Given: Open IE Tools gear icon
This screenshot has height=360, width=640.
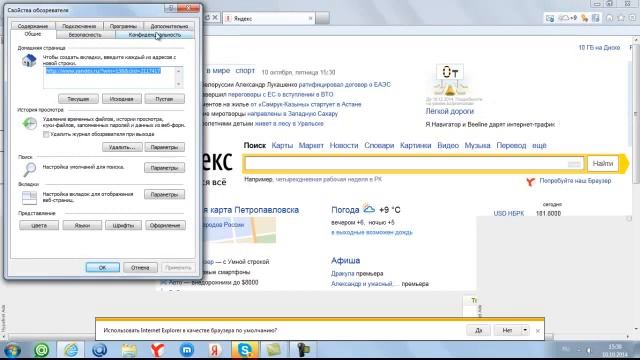Looking at the screenshot, I should coord(632,18).
